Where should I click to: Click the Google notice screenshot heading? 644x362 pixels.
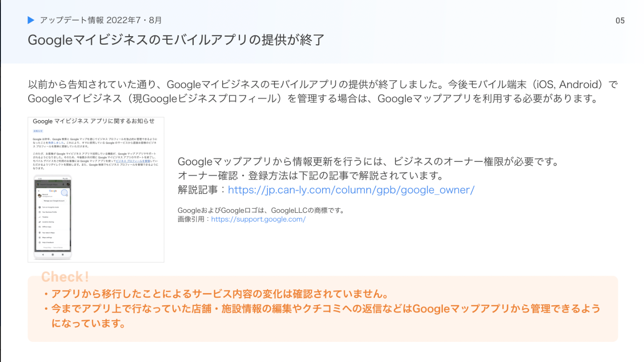click(x=93, y=121)
